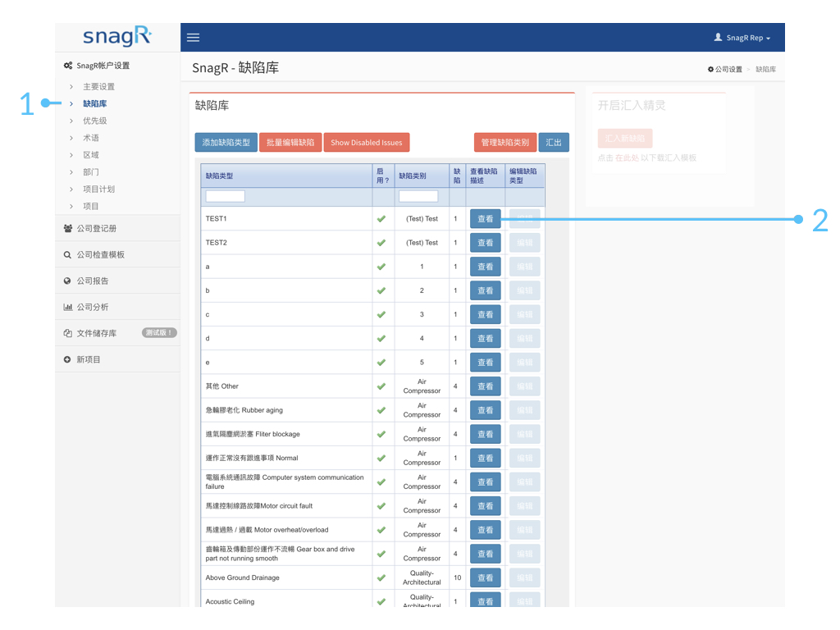This screenshot has height=630, width=840.
Task: Click the user silhouette icon
Action: [719, 37]
